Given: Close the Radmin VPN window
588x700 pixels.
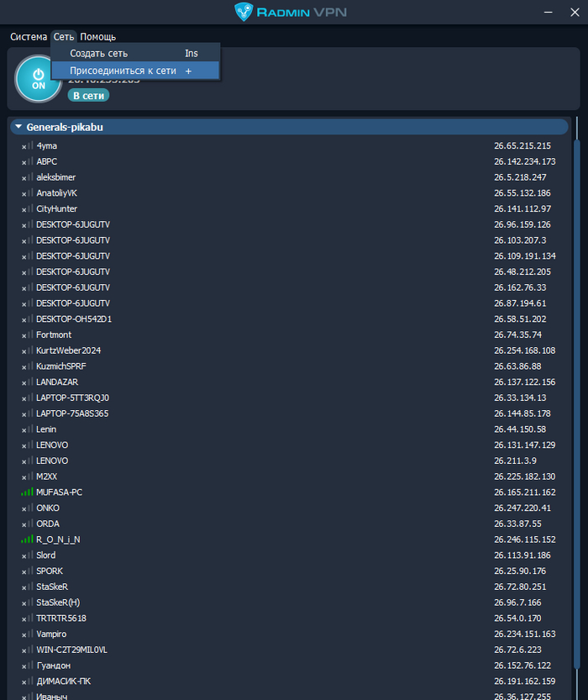Looking at the screenshot, I should [x=575, y=12].
